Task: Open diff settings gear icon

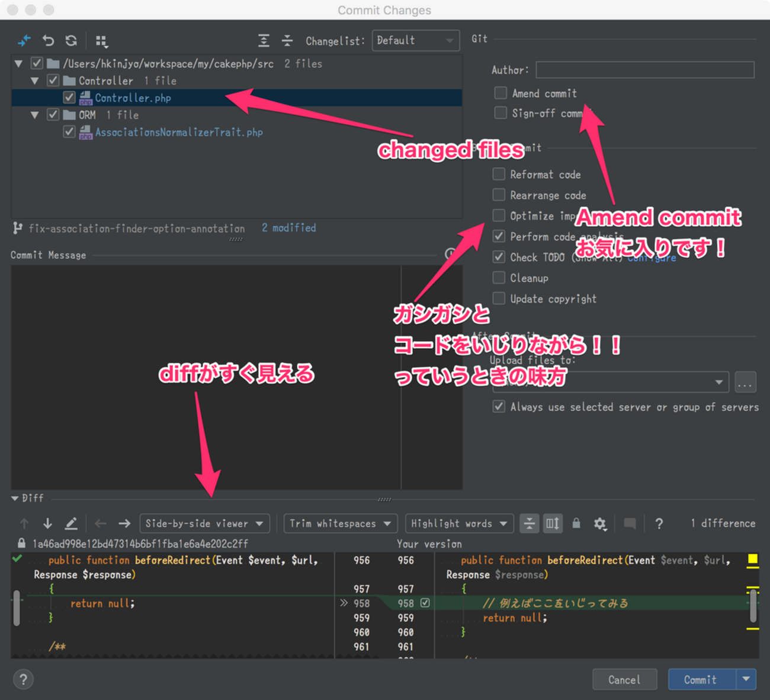Action: [x=600, y=524]
